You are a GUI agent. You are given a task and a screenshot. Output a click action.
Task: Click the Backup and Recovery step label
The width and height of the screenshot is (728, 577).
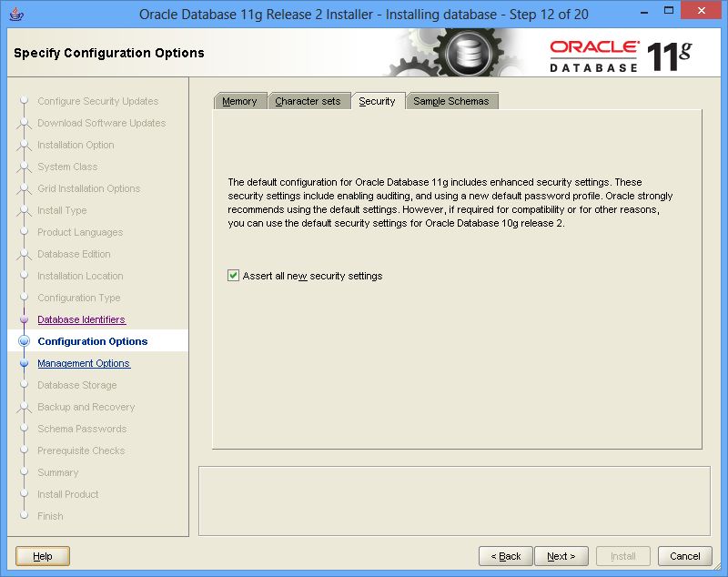coord(86,407)
